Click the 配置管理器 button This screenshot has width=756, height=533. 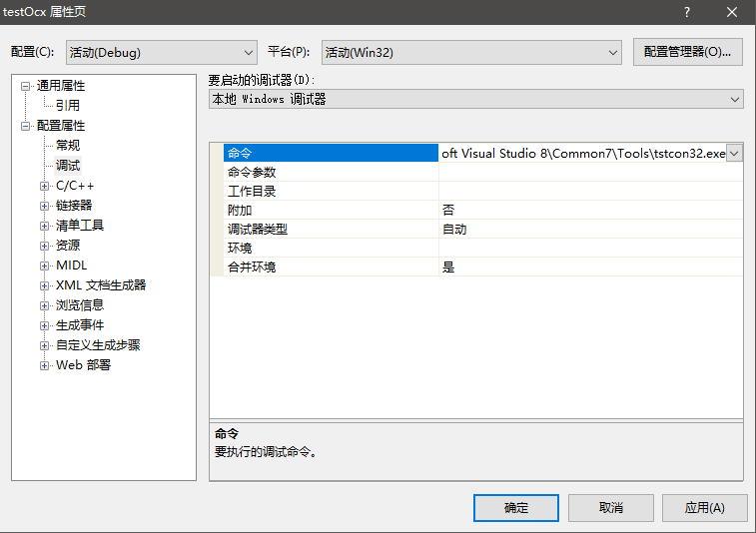pos(687,52)
